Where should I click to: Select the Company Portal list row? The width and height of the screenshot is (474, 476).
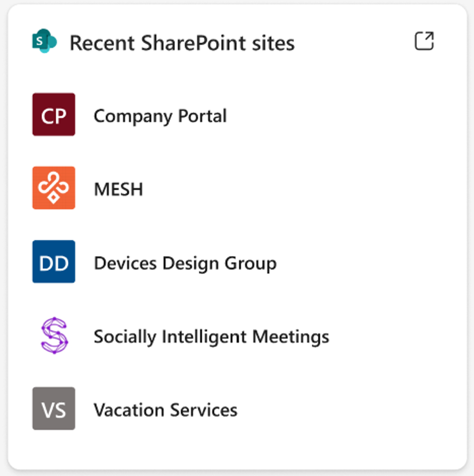point(160,115)
